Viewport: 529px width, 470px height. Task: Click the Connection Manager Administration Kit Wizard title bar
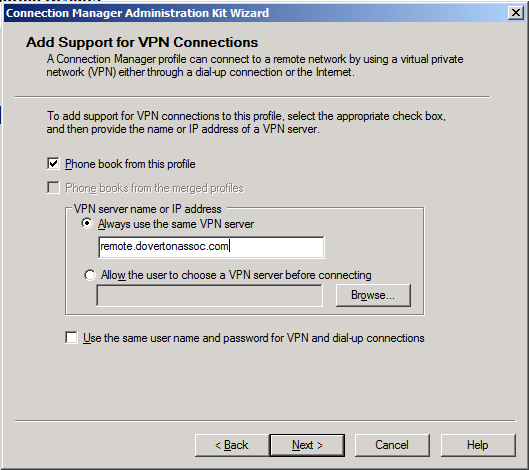point(256,13)
